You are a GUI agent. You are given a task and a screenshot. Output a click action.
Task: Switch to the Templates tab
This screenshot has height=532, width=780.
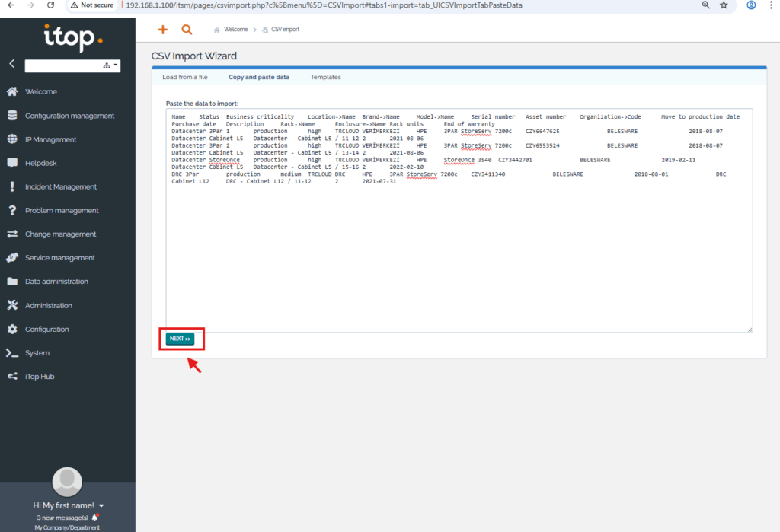click(325, 77)
